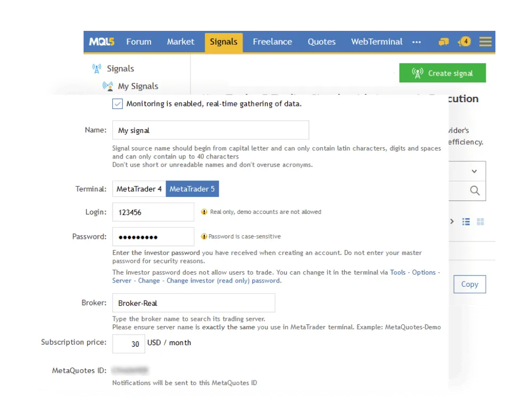Open the Signals tab
The width and height of the screenshot is (532, 416).
(x=223, y=42)
